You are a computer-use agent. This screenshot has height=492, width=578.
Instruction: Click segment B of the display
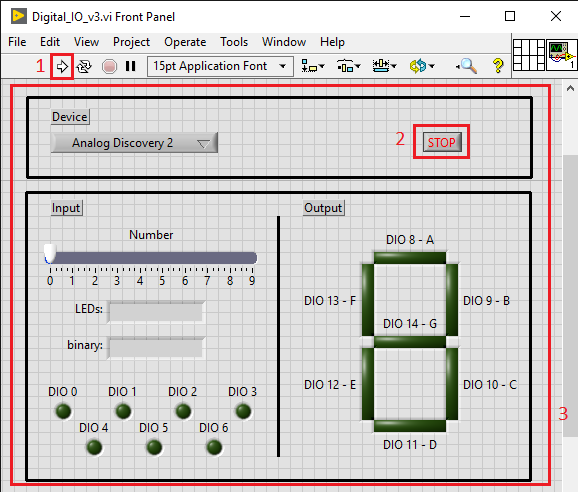tap(452, 300)
